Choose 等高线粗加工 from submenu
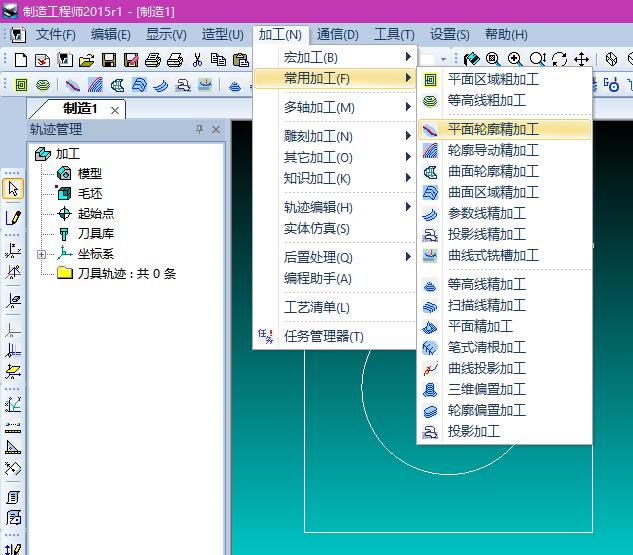This screenshot has height=555, width=633. tap(505, 100)
